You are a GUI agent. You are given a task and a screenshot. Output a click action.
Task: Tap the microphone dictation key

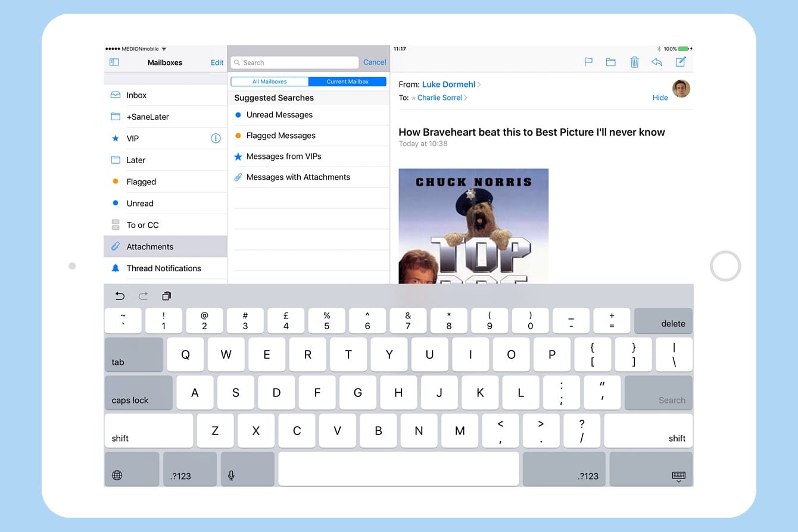(231, 475)
